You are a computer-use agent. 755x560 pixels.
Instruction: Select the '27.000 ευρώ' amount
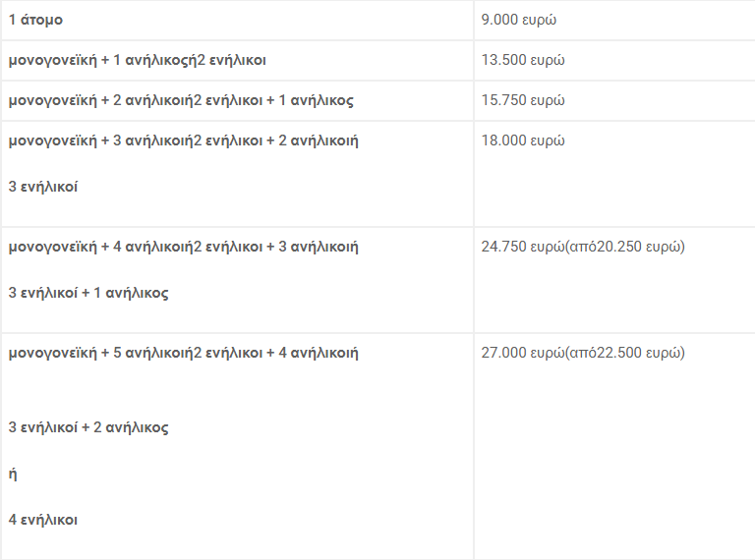pyautogui.click(x=523, y=353)
